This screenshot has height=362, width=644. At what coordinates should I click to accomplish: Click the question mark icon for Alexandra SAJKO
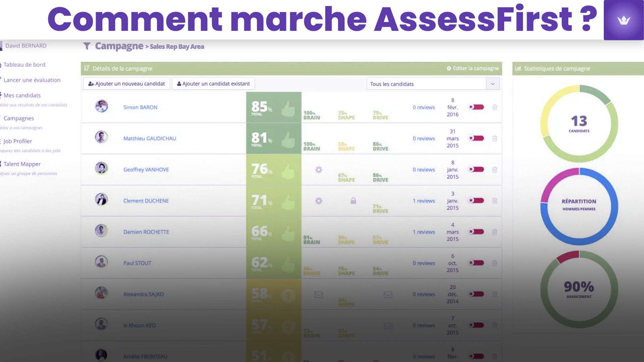click(x=288, y=296)
